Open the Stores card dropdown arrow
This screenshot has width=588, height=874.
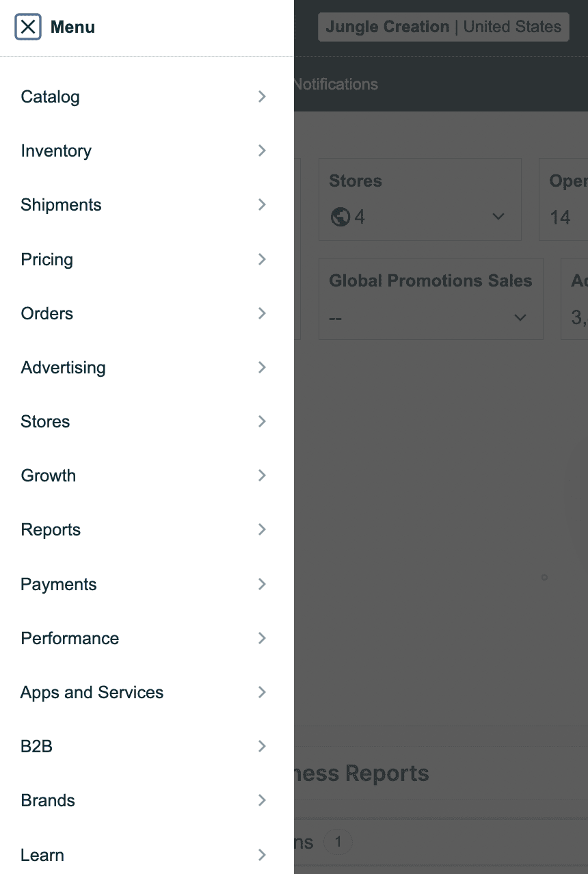[x=498, y=217]
